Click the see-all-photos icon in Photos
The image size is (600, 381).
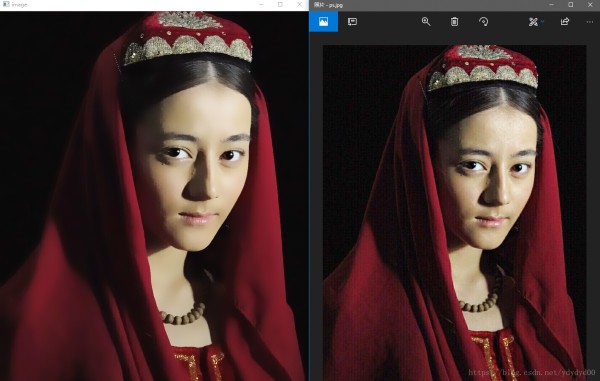323,22
